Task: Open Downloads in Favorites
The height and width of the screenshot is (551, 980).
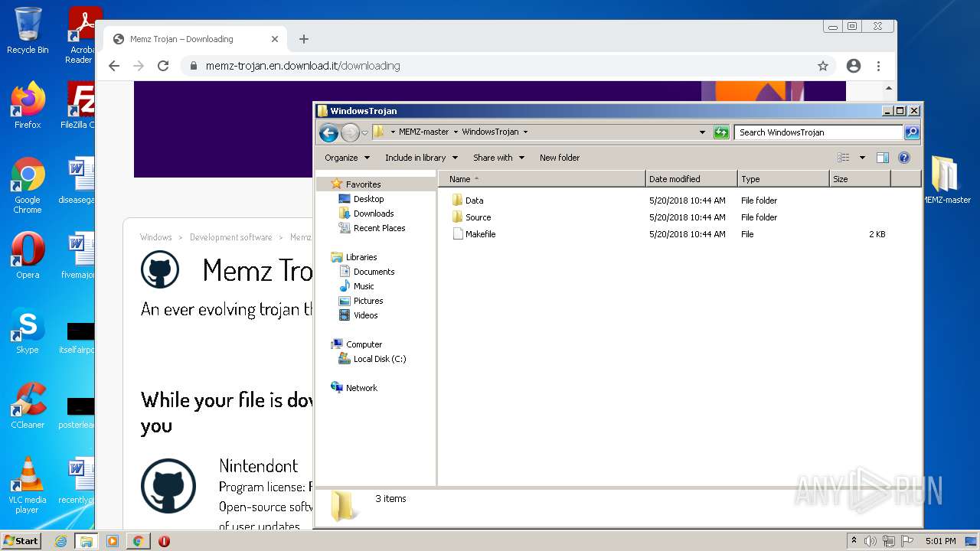Action: (x=374, y=214)
